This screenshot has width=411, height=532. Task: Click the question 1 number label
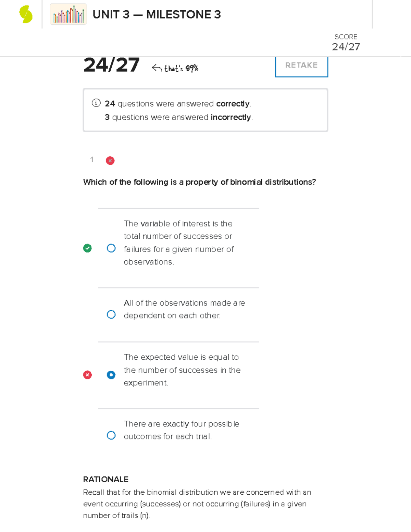coord(92,160)
